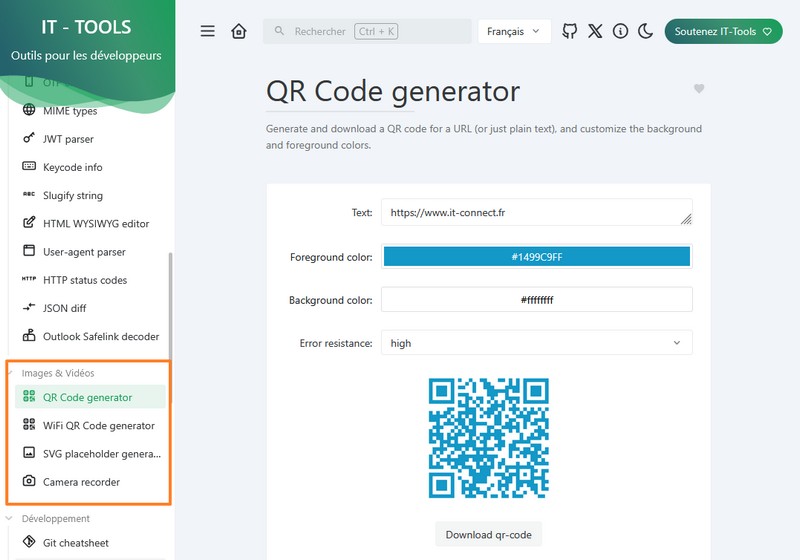Open the Error resistance dropdown
800x560 pixels.
click(x=536, y=343)
